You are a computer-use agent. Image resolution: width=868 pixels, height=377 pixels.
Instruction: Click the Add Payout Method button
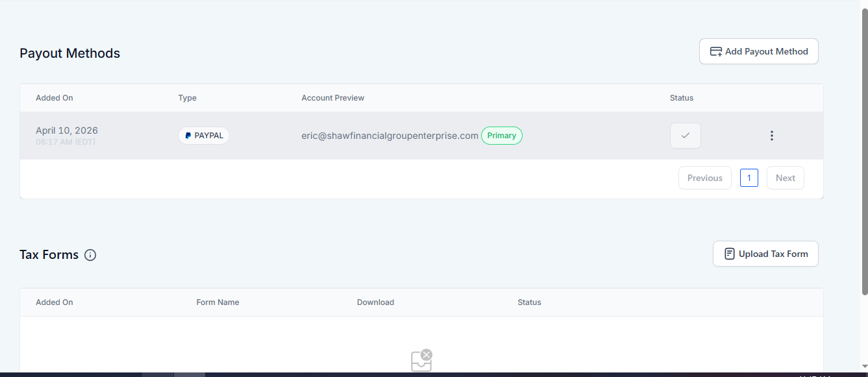tap(758, 51)
